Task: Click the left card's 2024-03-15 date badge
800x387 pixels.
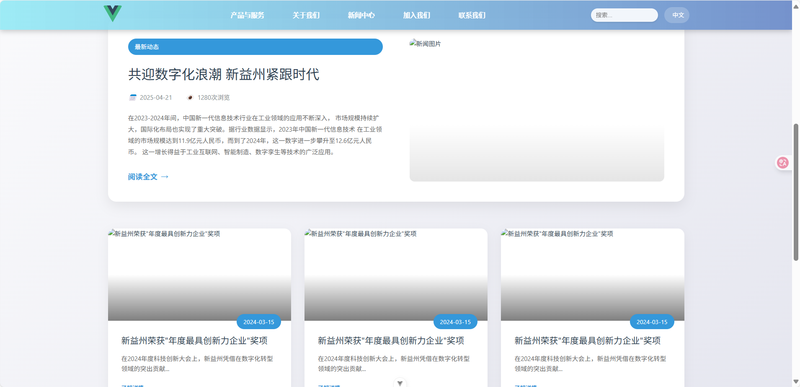Action: pos(259,322)
